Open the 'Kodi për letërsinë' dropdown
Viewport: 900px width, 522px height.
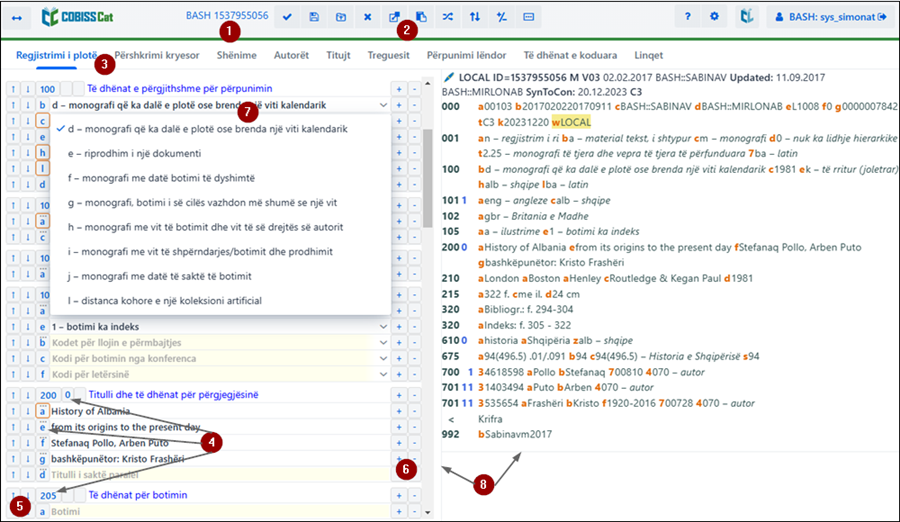tap(383, 374)
